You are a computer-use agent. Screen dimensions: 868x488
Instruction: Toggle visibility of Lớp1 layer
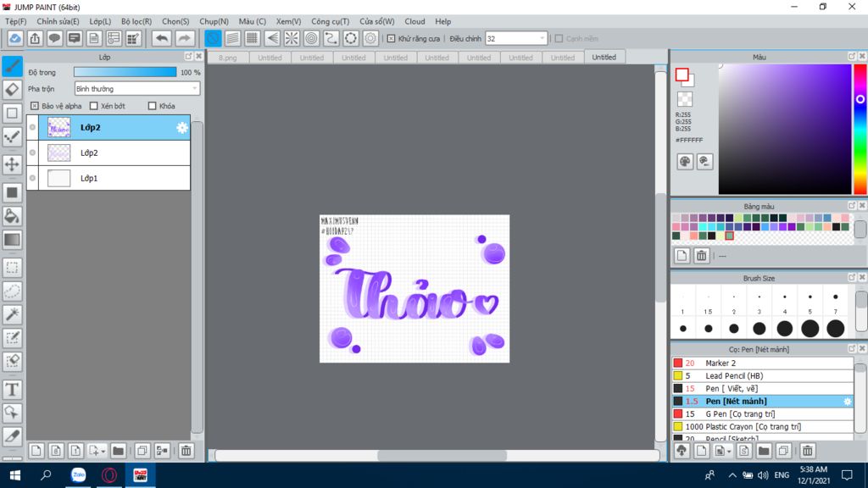(33, 178)
